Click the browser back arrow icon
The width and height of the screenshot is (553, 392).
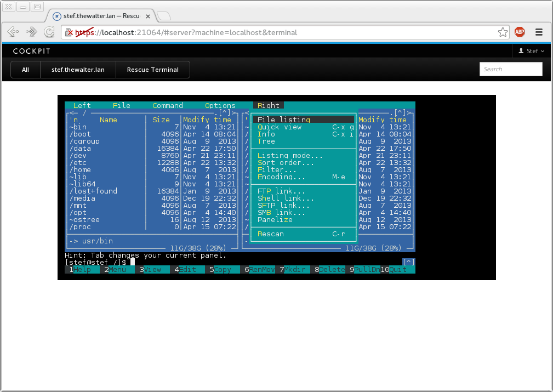(13, 32)
